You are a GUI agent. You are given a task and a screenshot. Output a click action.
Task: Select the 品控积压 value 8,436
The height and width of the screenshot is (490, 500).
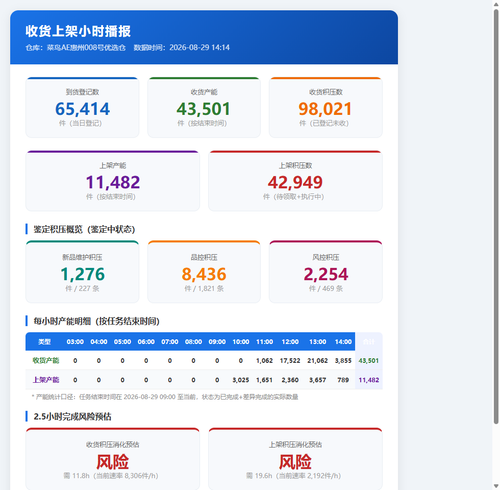[204, 274]
